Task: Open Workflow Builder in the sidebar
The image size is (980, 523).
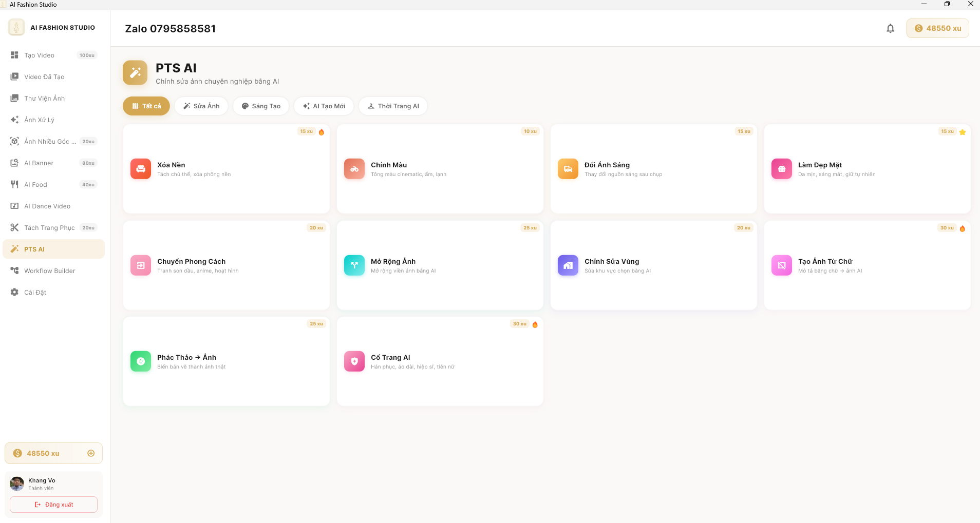Action: tap(50, 271)
